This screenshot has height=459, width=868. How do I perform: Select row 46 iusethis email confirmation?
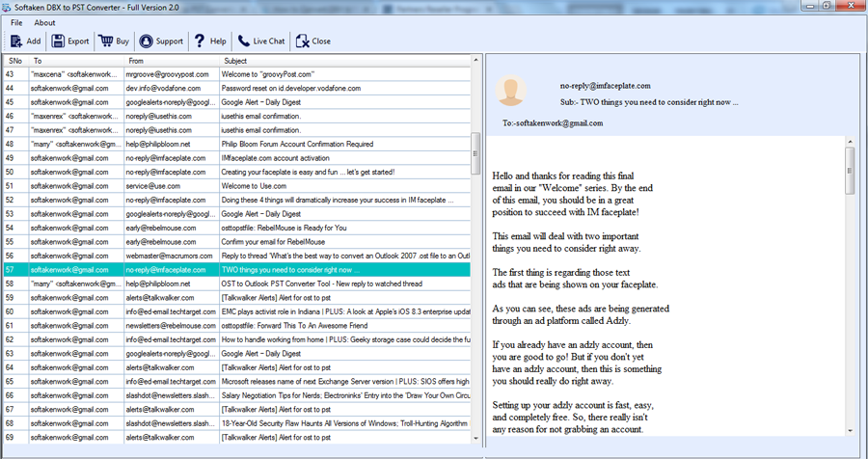click(x=237, y=117)
